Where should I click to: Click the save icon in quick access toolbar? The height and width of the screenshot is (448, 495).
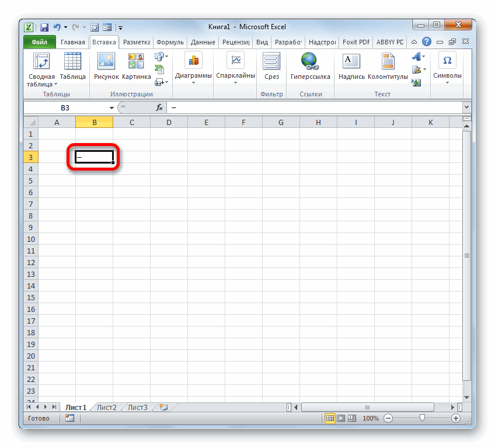coord(44,27)
